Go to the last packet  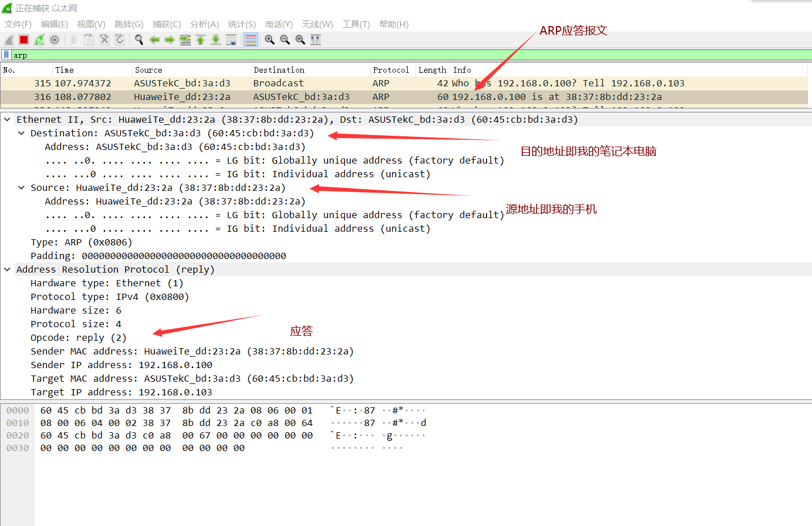pos(216,40)
